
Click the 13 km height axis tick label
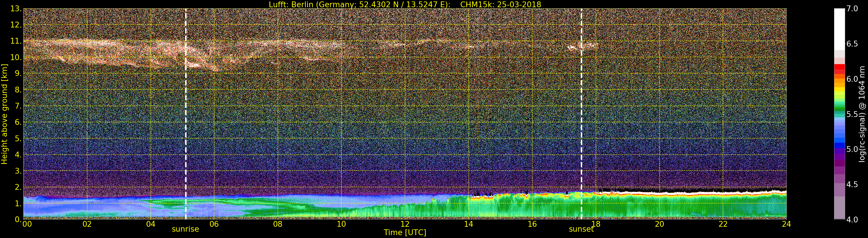[x=16, y=9]
